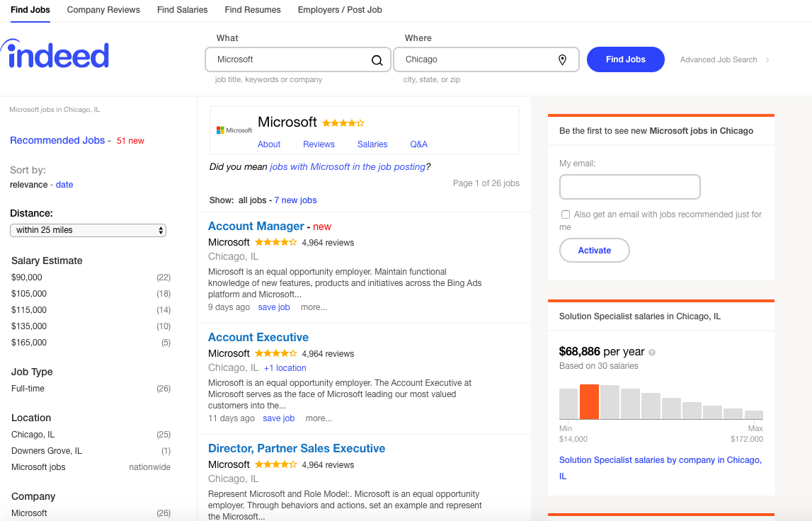
Task: Go to Company Reviews
Action: (x=103, y=10)
